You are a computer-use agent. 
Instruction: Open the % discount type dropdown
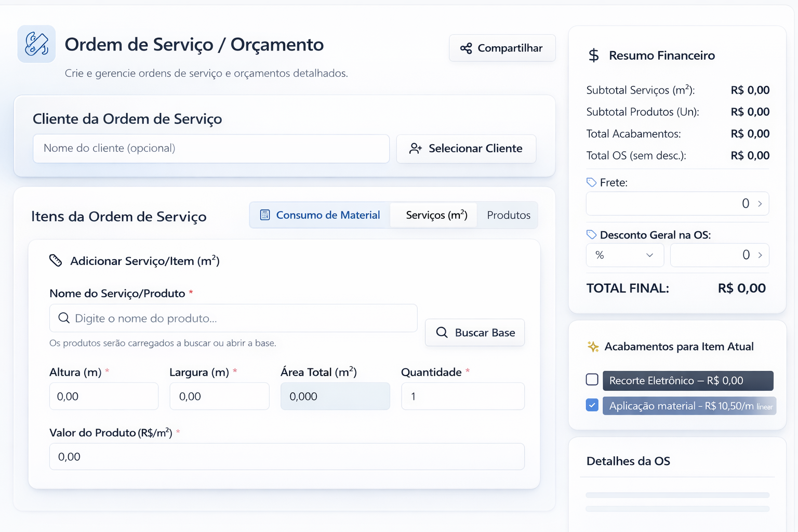point(625,255)
